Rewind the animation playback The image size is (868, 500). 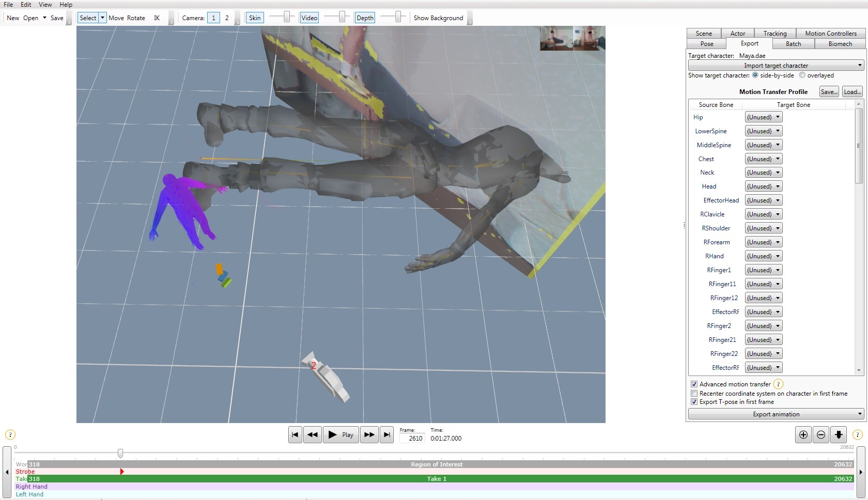click(x=313, y=435)
